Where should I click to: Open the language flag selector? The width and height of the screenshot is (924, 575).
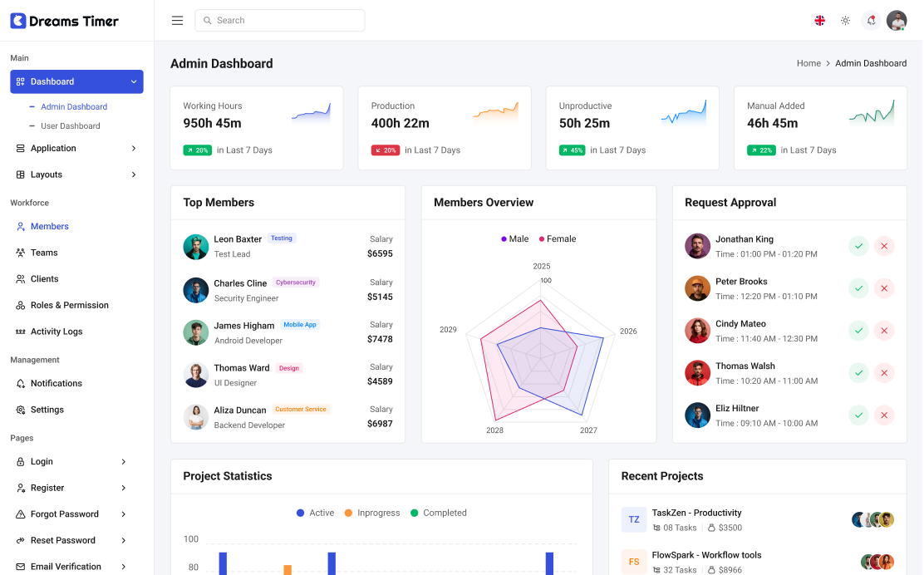(819, 21)
